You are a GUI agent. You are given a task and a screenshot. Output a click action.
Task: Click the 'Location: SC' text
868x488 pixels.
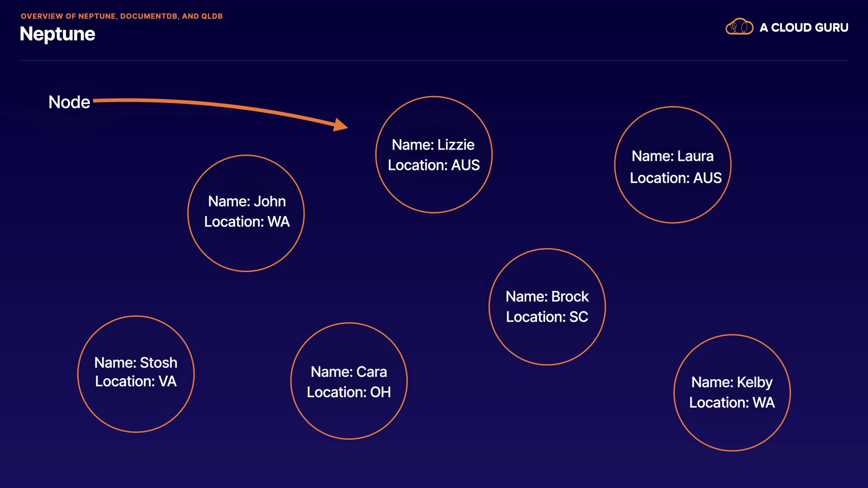547,317
